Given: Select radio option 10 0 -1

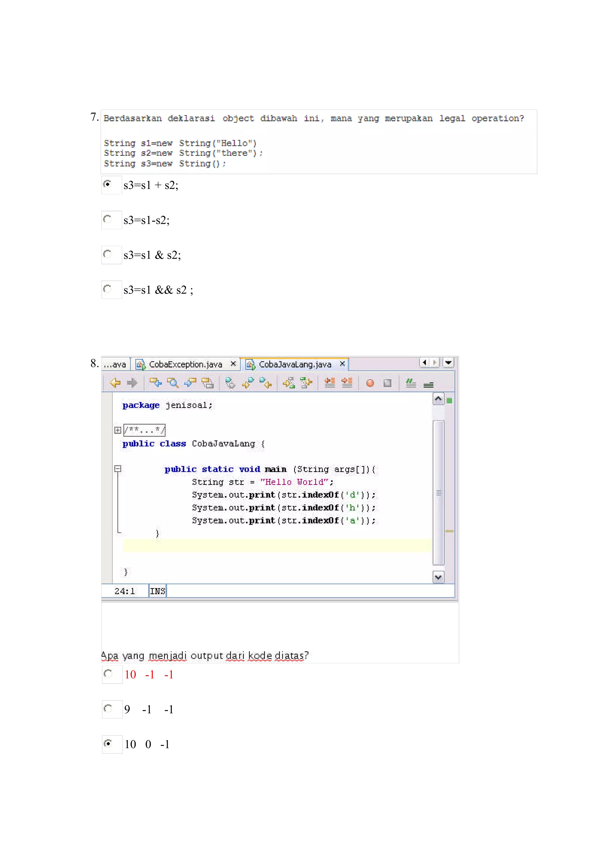Looking at the screenshot, I should pyautogui.click(x=108, y=743).
